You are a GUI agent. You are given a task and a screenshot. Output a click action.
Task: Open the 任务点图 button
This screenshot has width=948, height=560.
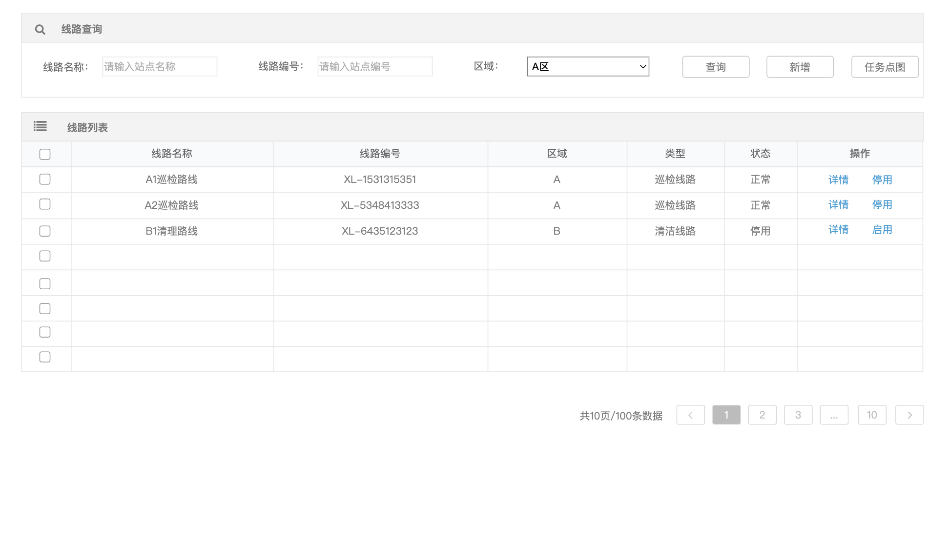[x=885, y=67]
